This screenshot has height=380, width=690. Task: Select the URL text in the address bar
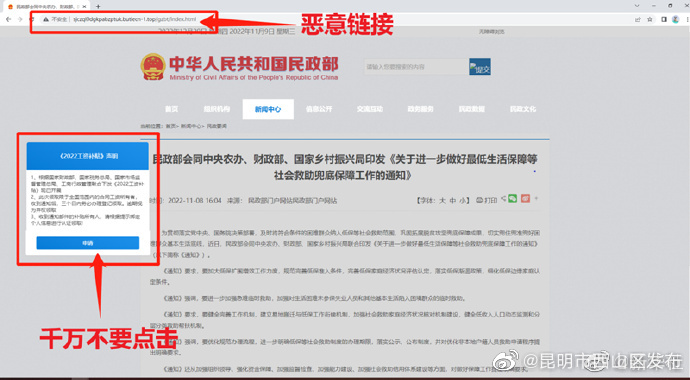(x=135, y=19)
